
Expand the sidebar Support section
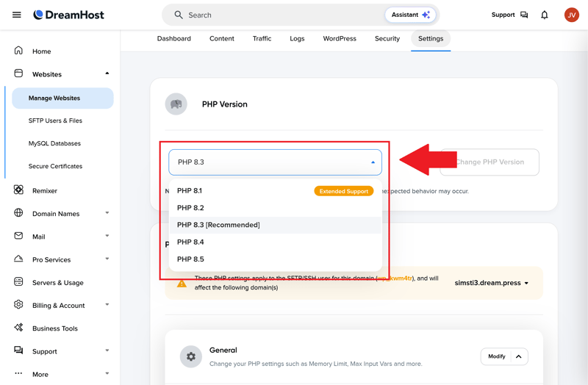pos(107,350)
